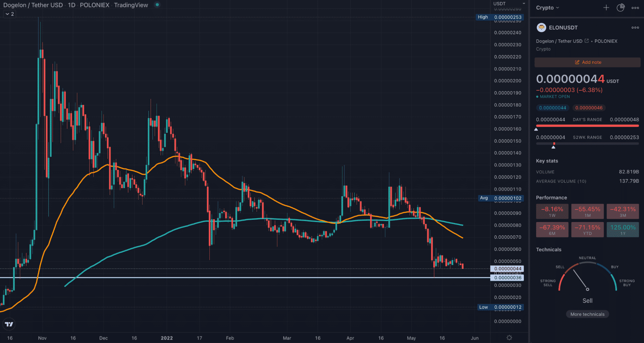
Task: Open the advanced view pie chart icon
Action: click(x=620, y=8)
